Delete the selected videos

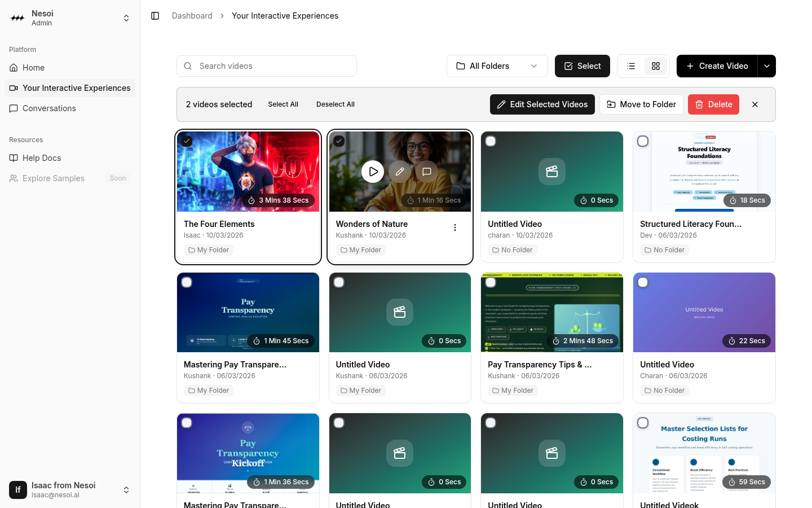coord(713,104)
